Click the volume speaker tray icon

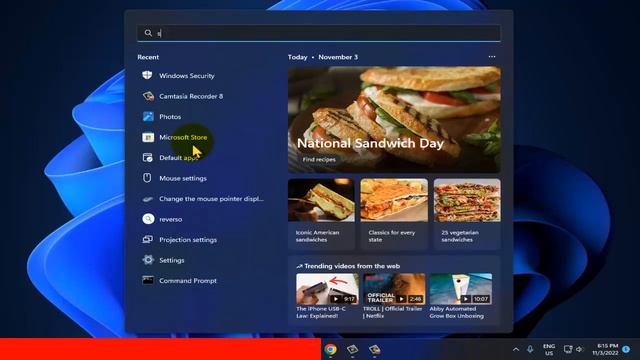(x=580, y=349)
